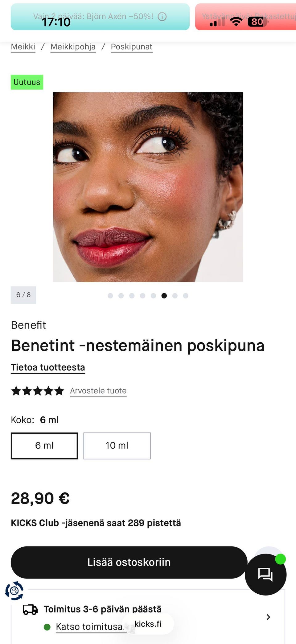The width and height of the screenshot is (296, 644).
Task: Tap the delivery truck icon
Action: pos(30,609)
